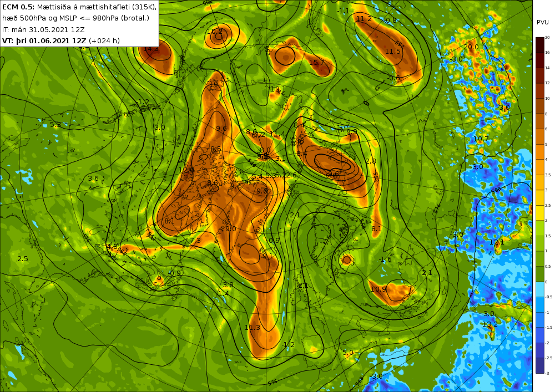Screen dimensions: 555x392
Task: Click the '-1.7' value label
Action: (344, 125)
